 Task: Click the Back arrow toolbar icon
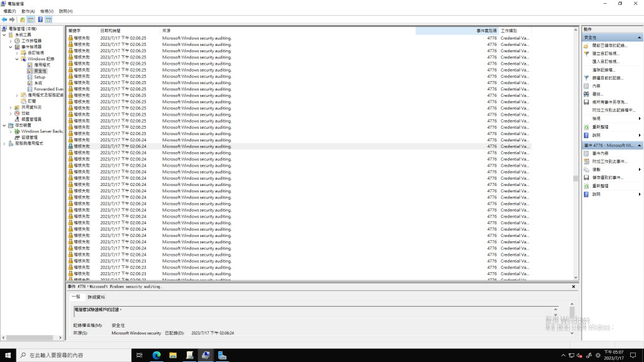pyautogui.click(x=4, y=19)
